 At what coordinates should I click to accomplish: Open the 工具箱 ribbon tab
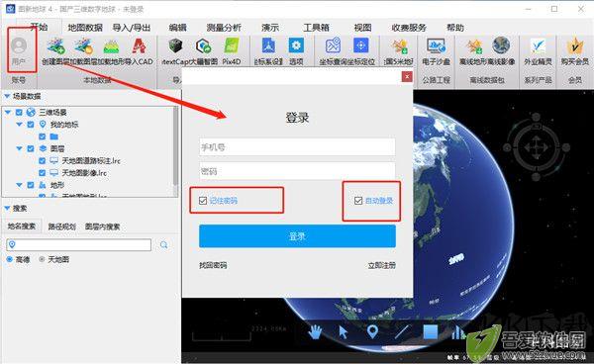pyautogui.click(x=317, y=28)
